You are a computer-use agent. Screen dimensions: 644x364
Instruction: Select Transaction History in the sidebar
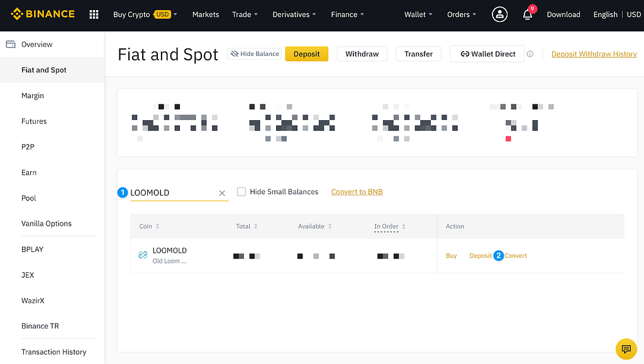(x=53, y=352)
